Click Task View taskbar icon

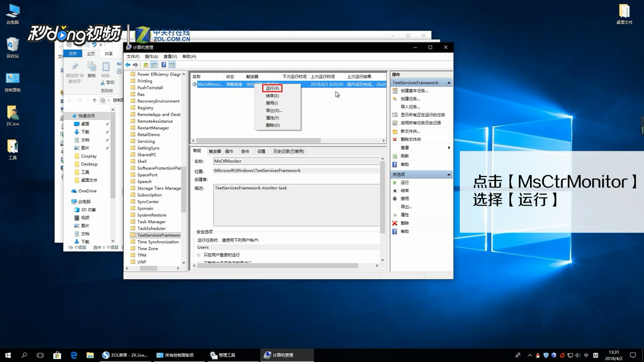click(x=40, y=355)
